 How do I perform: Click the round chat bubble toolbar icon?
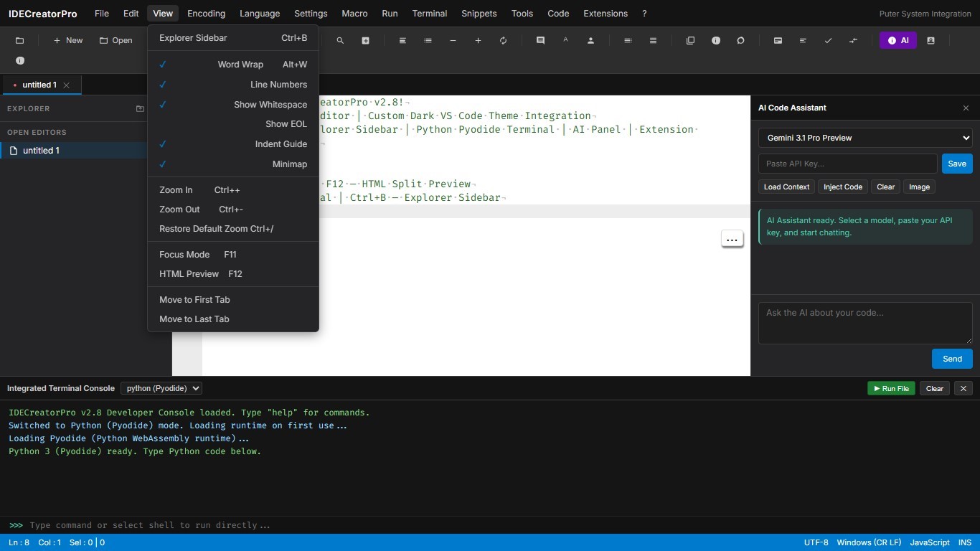pos(740,40)
